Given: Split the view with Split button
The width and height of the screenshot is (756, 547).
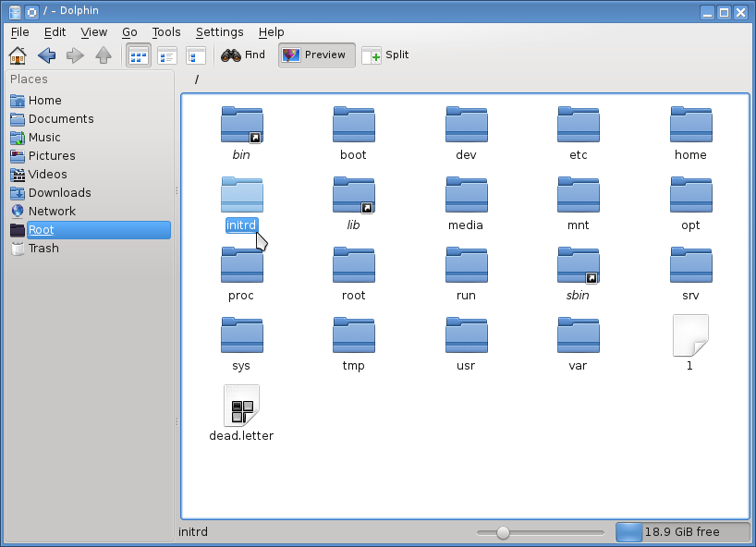Looking at the screenshot, I should click(x=385, y=55).
